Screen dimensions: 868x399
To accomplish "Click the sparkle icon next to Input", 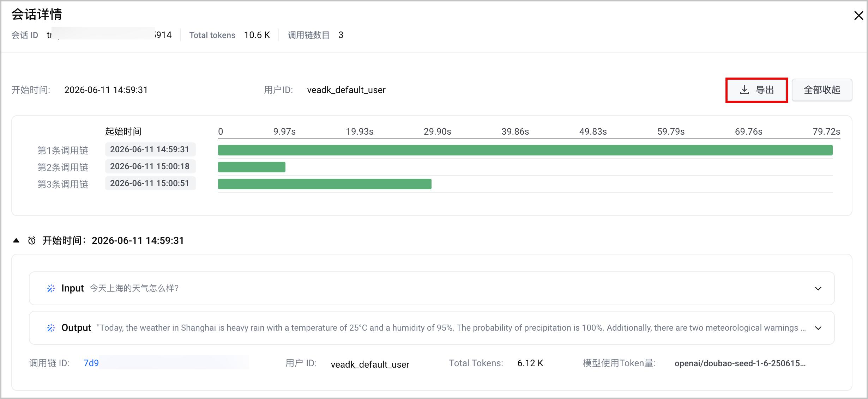I will pos(51,288).
